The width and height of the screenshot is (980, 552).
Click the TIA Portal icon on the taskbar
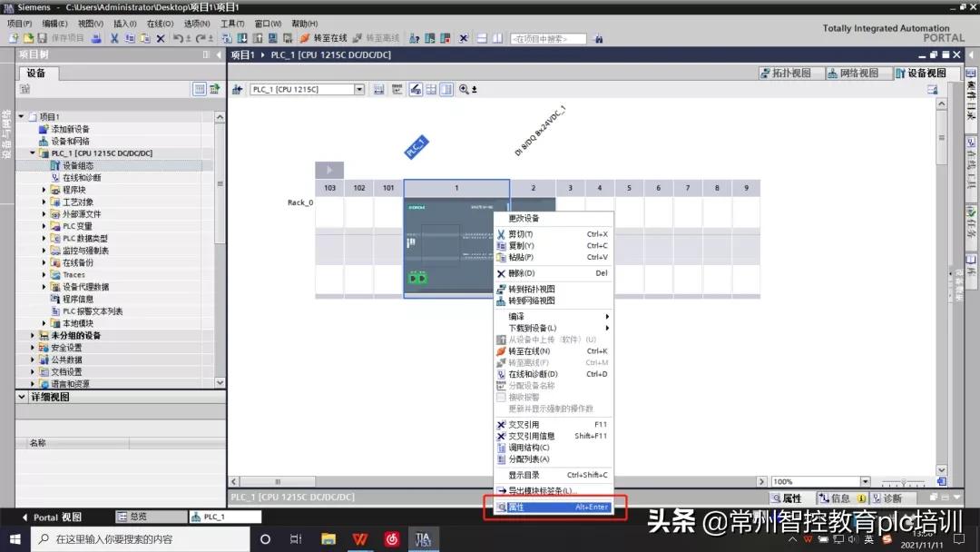(x=423, y=538)
